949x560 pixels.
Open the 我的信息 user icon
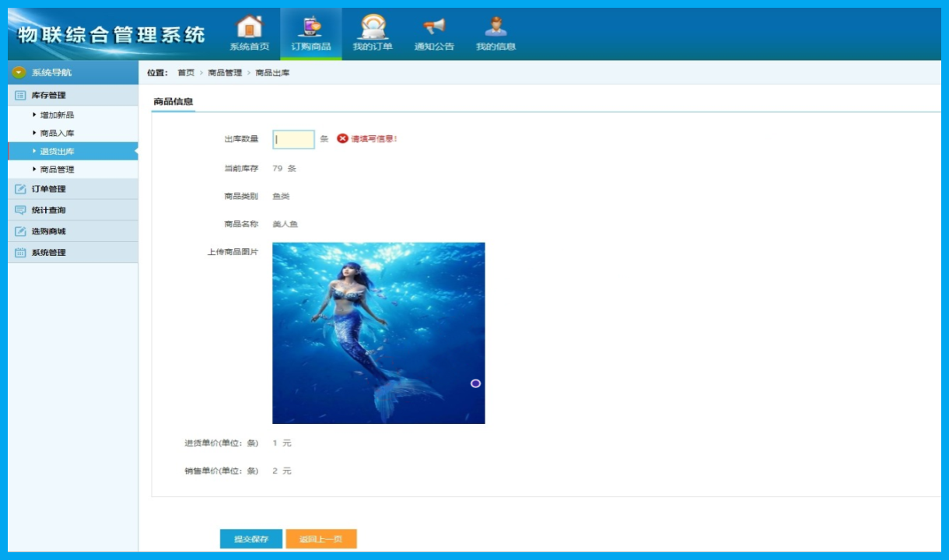click(496, 26)
